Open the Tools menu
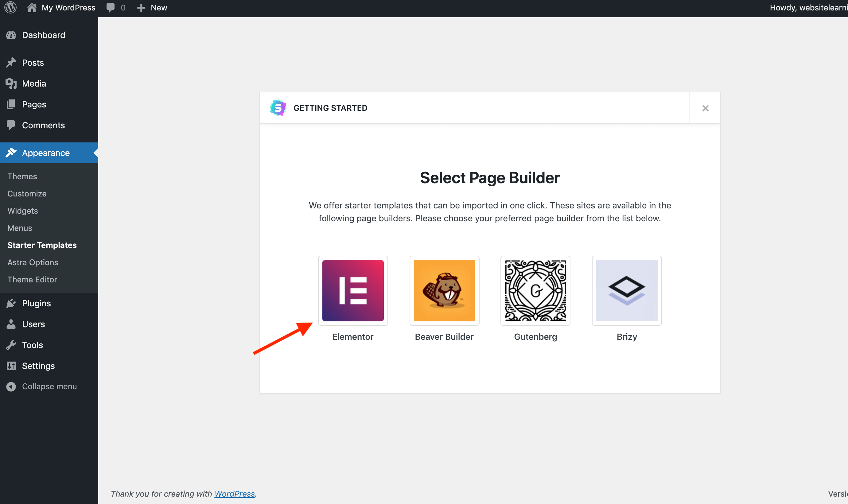 click(x=49, y=345)
